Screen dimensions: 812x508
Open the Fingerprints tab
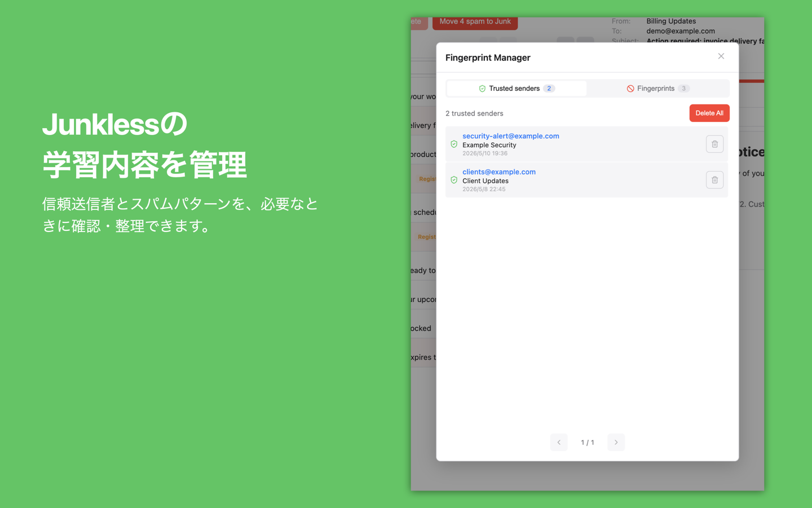click(x=657, y=89)
